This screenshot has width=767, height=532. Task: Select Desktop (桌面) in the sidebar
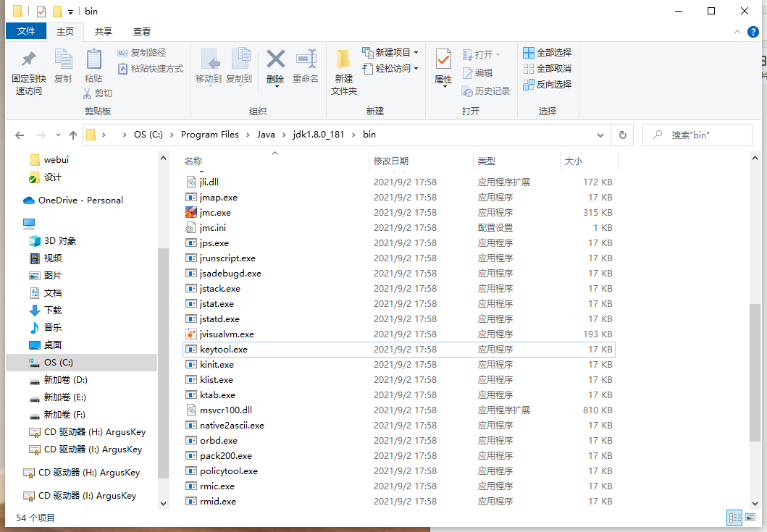tap(46, 345)
